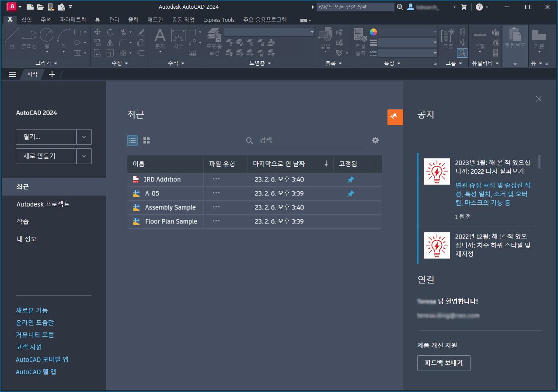
Task: Click the magnifier search icon in title bar
Action: click(x=400, y=7)
